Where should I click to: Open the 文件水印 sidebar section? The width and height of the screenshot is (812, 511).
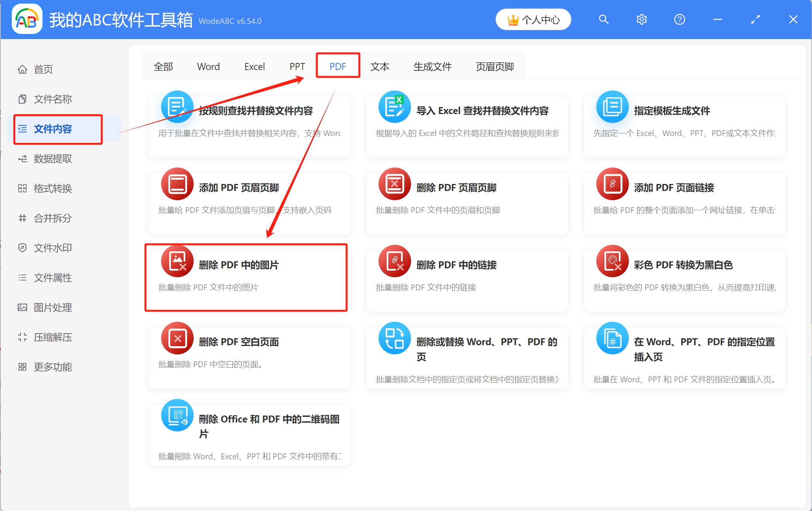53,248
